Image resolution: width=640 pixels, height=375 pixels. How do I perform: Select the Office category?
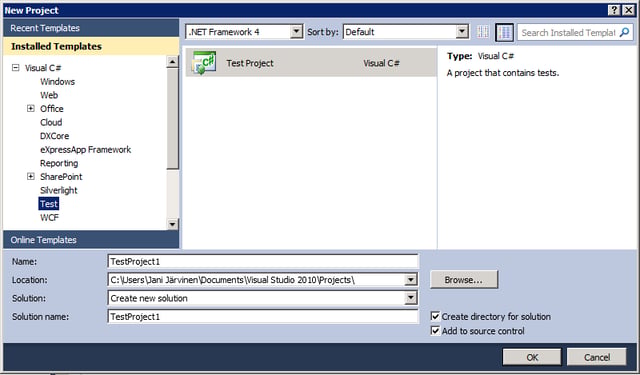tap(52, 109)
